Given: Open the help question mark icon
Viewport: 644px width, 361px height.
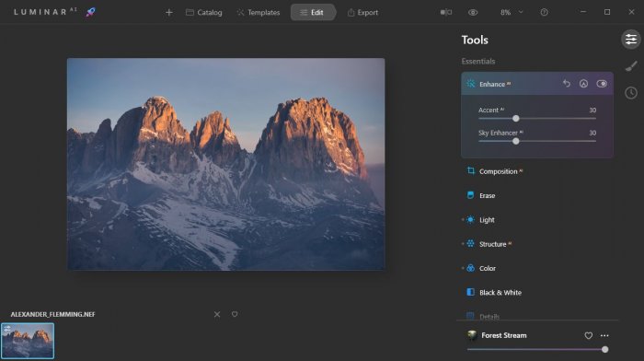Looking at the screenshot, I should (x=545, y=12).
